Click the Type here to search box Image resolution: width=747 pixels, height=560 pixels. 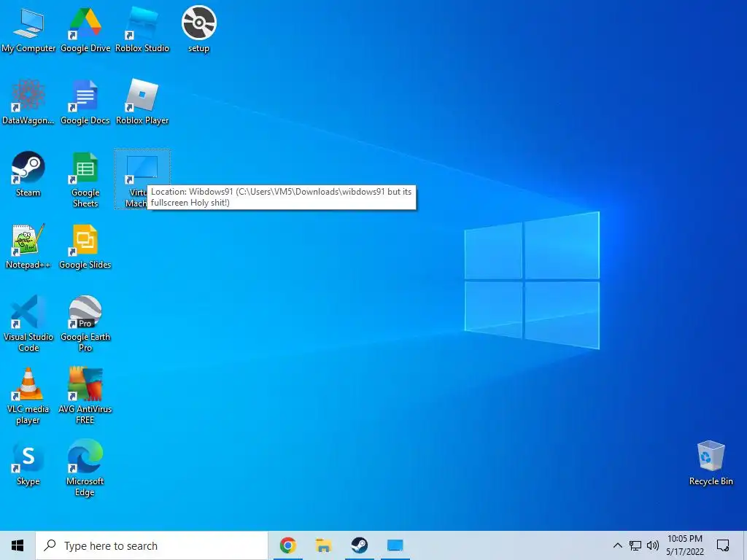(152, 545)
